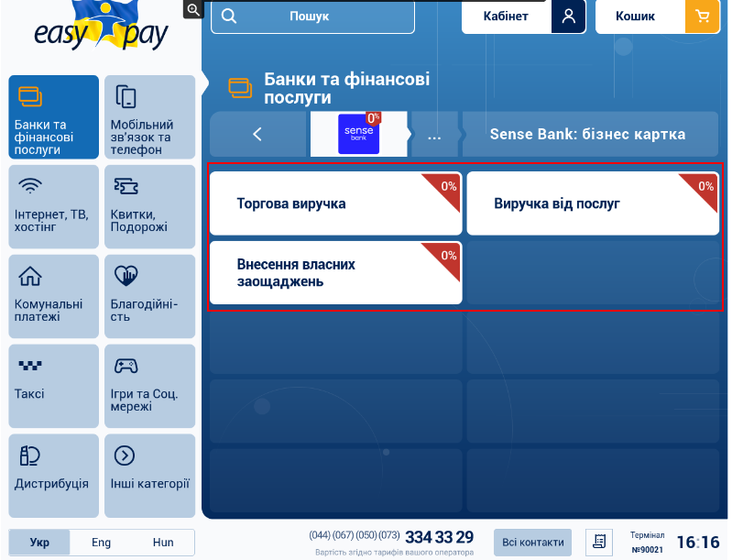Click the search magnifying glass icon
Viewport: 732px width, 560px height.
point(229,16)
